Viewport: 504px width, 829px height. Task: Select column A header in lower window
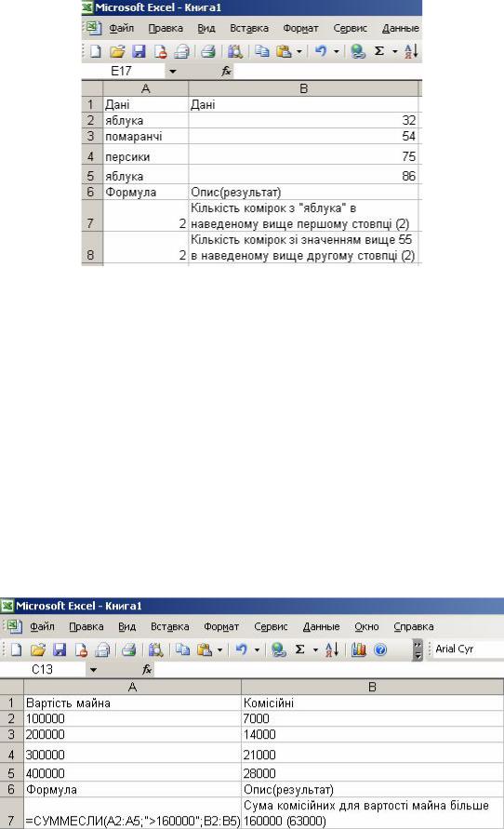pos(132,687)
